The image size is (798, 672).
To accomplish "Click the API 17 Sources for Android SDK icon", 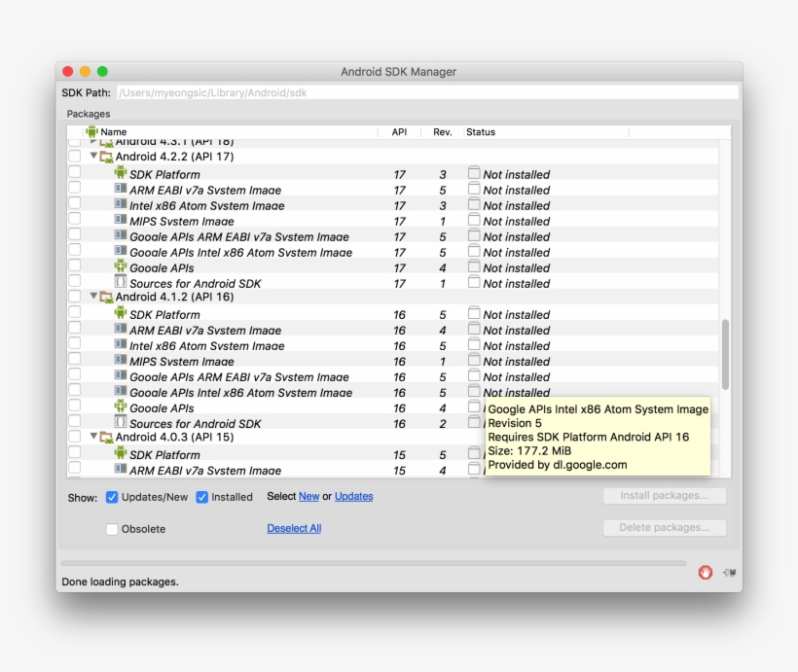I will pos(120,281).
